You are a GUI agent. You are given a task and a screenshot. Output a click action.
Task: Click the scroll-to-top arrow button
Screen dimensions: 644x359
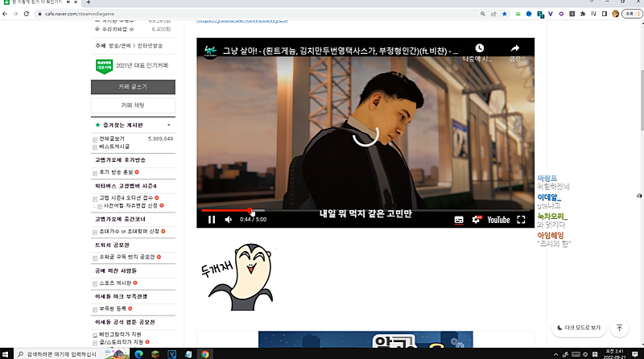619,328
